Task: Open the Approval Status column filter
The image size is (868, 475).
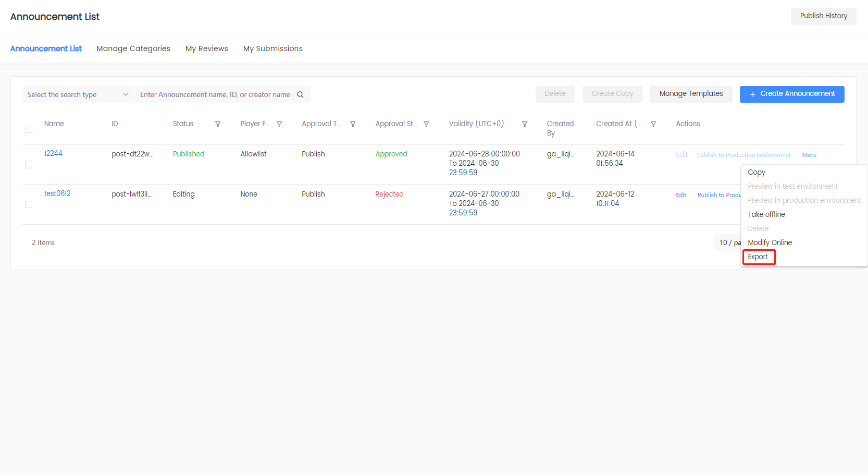Action: coord(426,124)
